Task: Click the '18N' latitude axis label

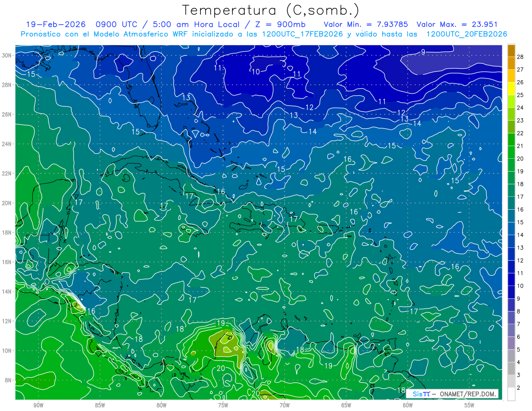Action: 7,232
